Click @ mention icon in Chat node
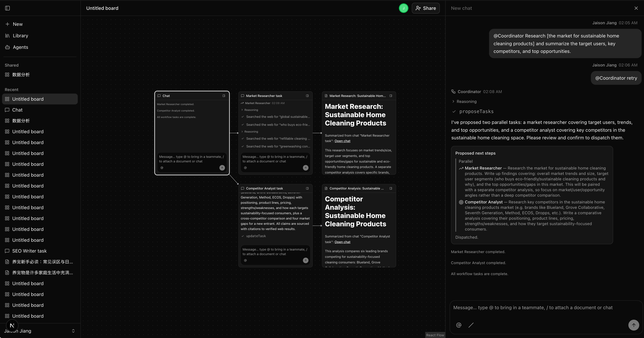 coord(162,168)
